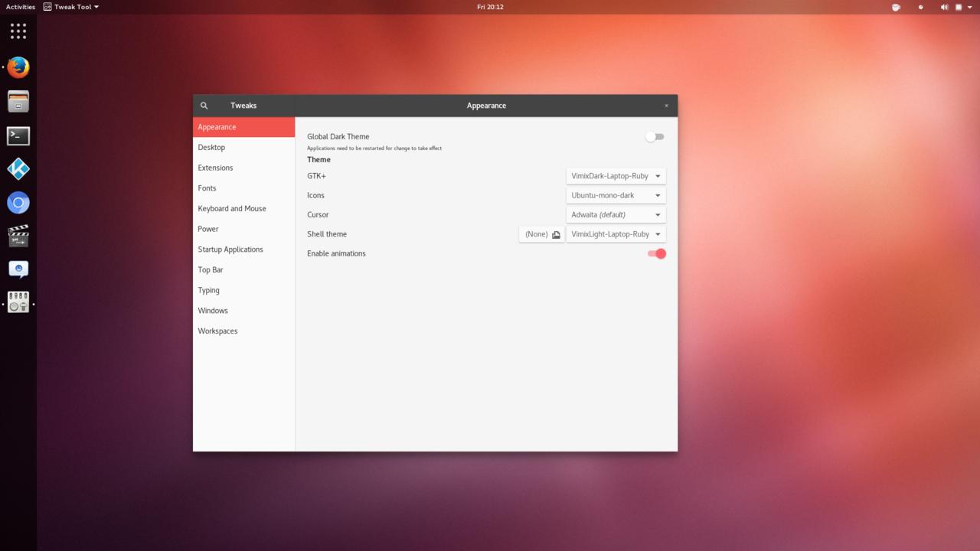Click the small round indicator in top bar

click(920, 7)
